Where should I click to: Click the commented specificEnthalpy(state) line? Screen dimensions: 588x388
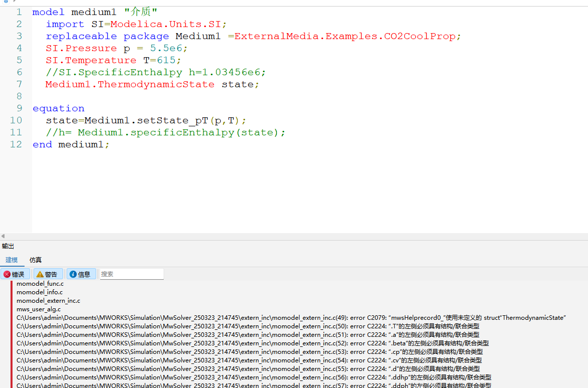165,132
